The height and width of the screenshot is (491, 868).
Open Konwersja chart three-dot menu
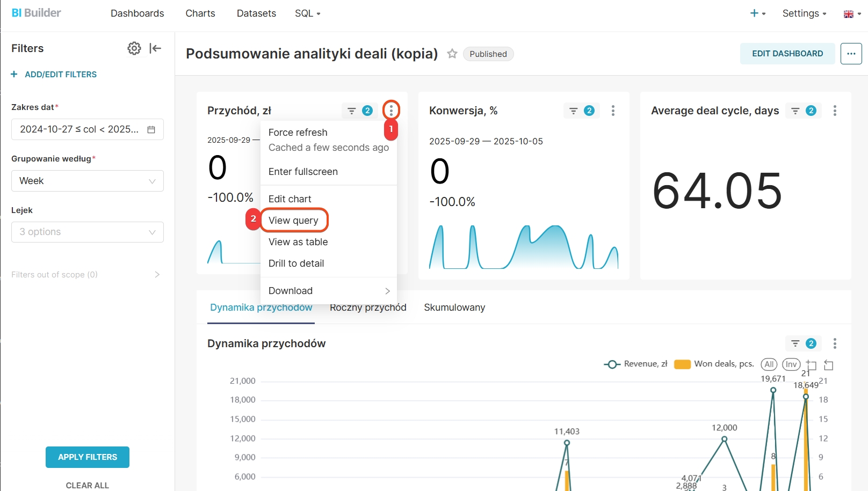pyautogui.click(x=613, y=111)
